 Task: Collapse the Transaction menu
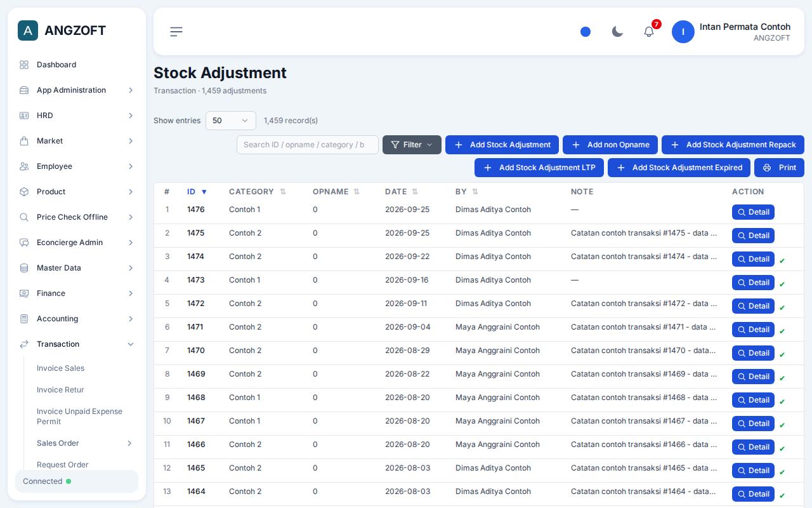point(76,344)
